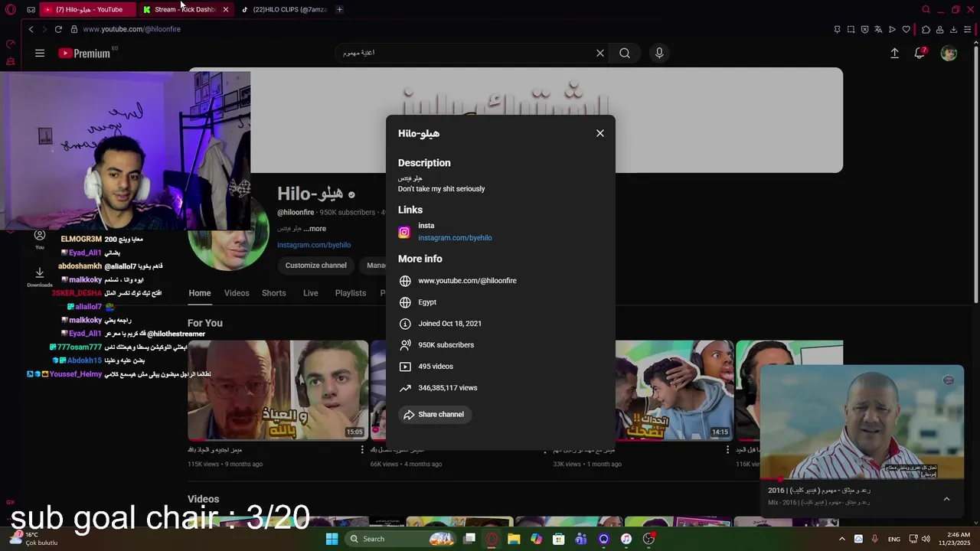Go back in browser history

(x=31, y=29)
